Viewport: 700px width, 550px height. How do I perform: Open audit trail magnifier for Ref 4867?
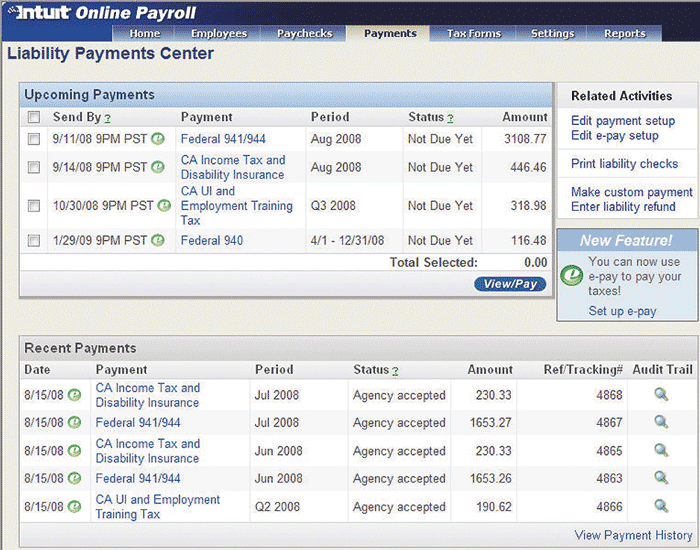pyautogui.click(x=661, y=422)
